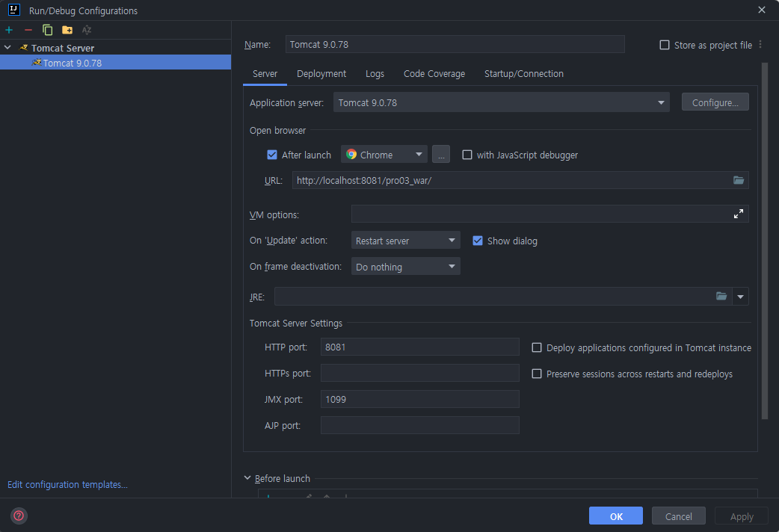Open the Application server dropdown
779x532 pixels.
tap(502, 102)
